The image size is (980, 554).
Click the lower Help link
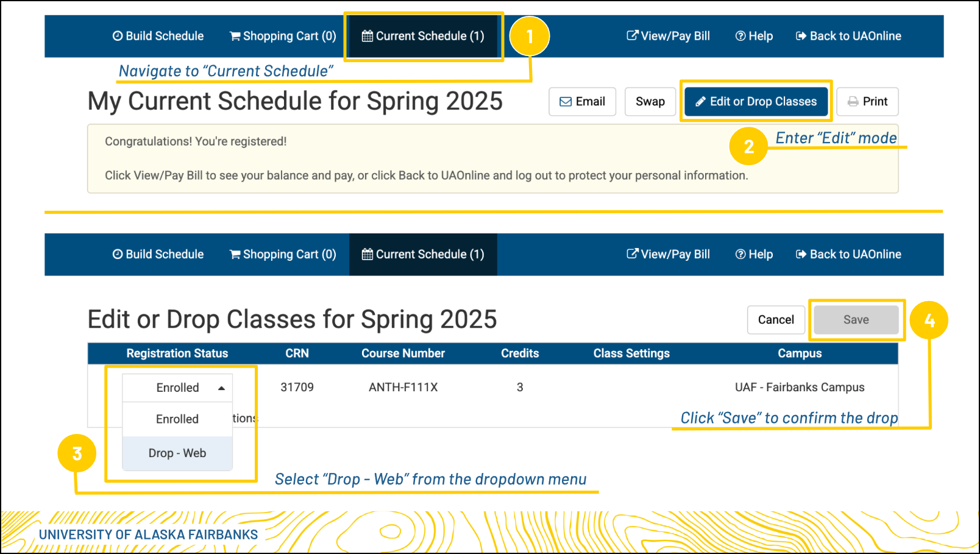click(754, 254)
